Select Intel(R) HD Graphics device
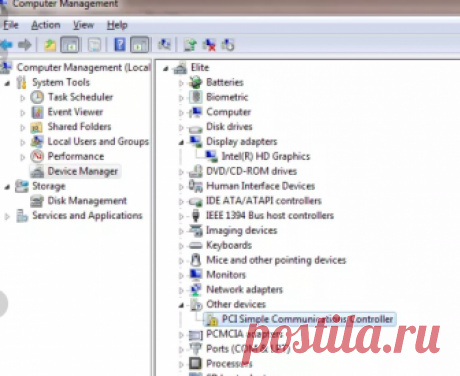Viewport: 460px width, 376px height. click(266, 156)
